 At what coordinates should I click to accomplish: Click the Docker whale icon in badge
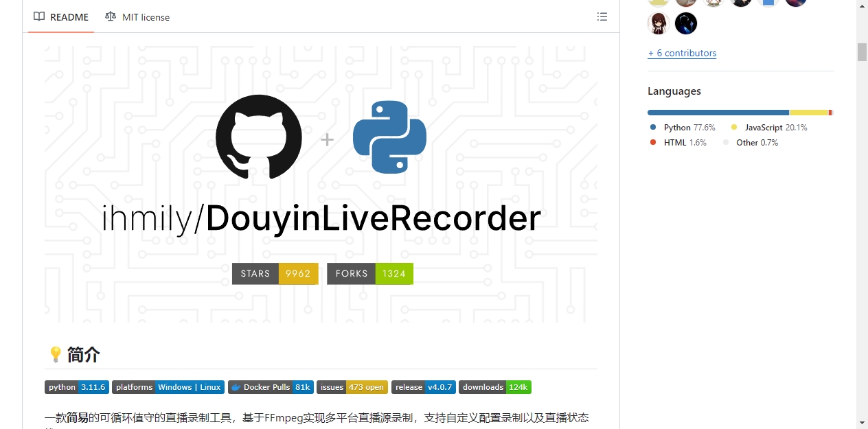(236, 387)
